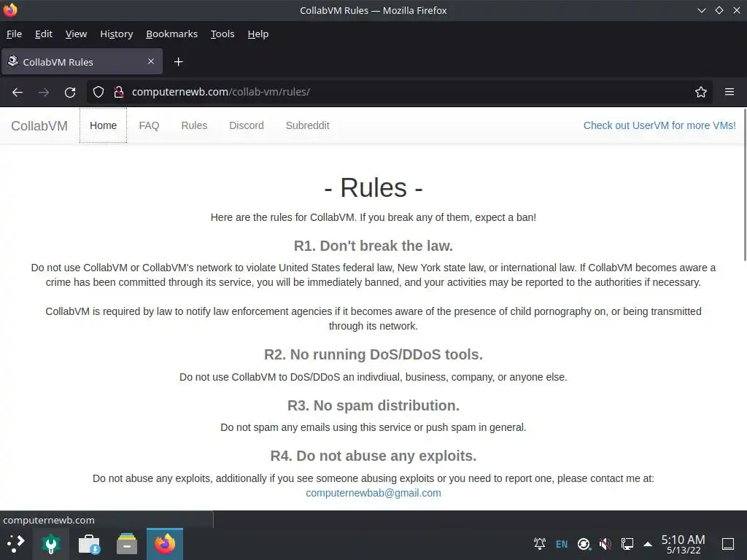Open the updates icon in the system tray
Viewport: 747px width, 560px height.
tap(584, 544)
